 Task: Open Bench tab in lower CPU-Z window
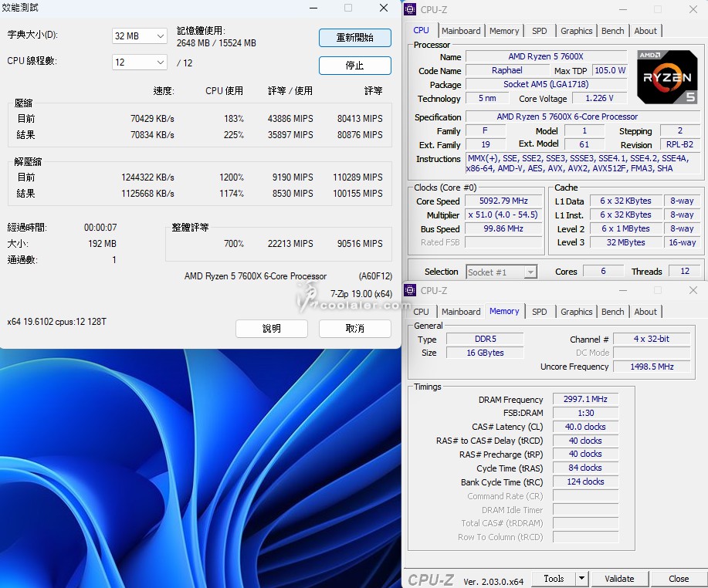click(x=613, y=312)
